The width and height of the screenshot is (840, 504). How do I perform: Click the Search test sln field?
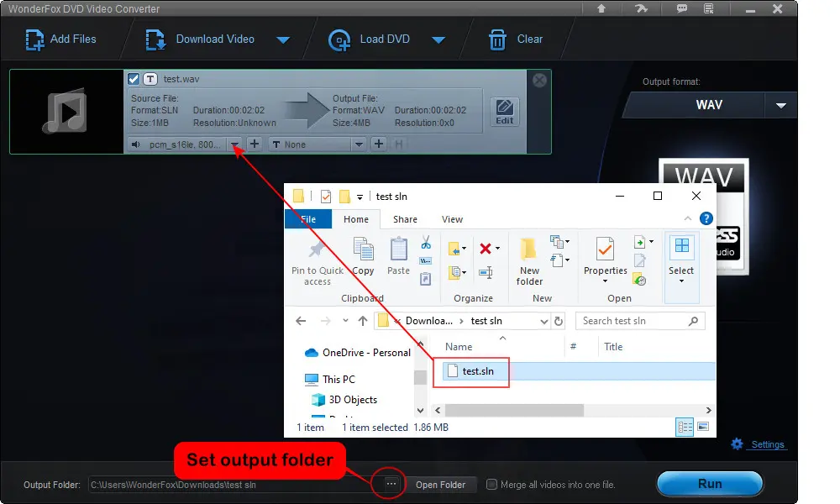[x=640, y=321]
